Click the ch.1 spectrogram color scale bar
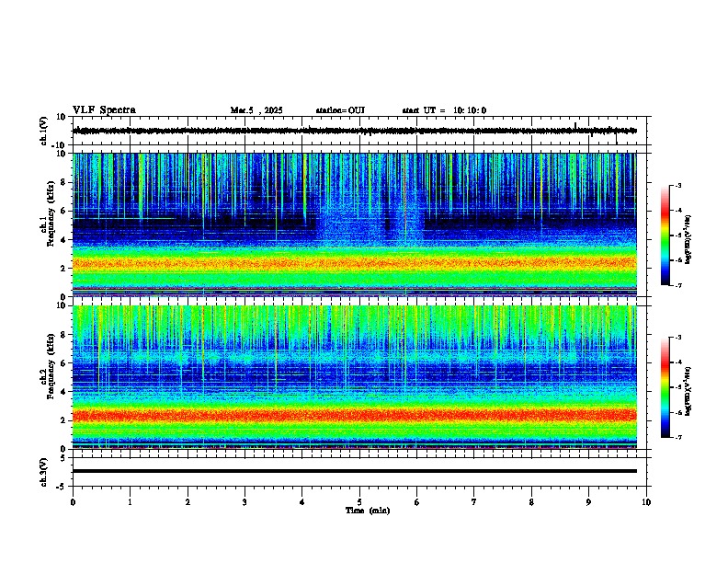The image size is (728, 563). click(x=665, y=236)
